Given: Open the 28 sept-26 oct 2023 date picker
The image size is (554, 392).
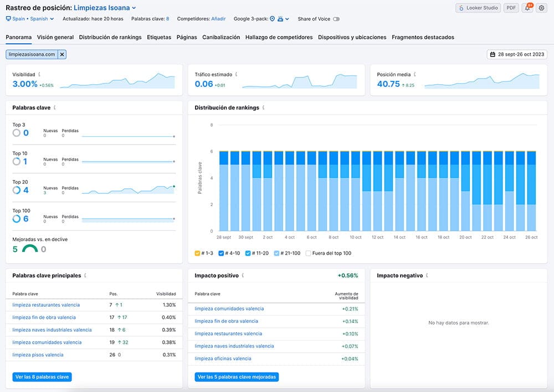Looking at the screenshot, I should pyautogui.click(x=517, y=54).
